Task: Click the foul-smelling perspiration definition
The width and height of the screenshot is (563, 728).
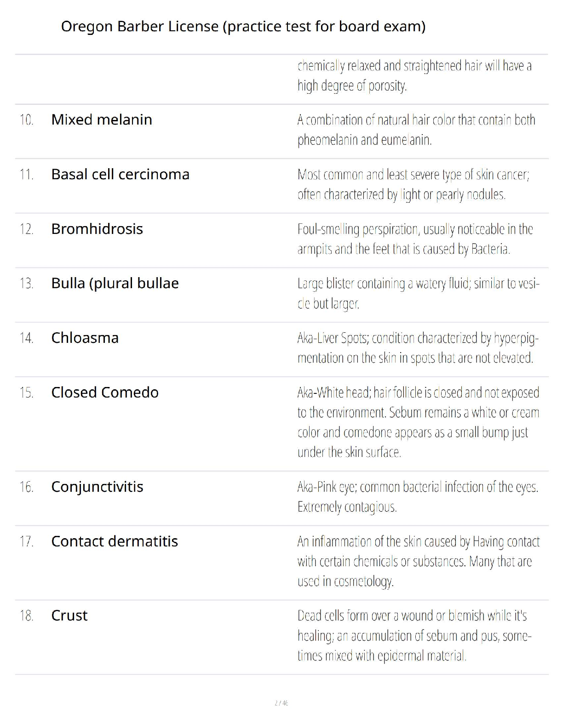Action: [415, 239]
